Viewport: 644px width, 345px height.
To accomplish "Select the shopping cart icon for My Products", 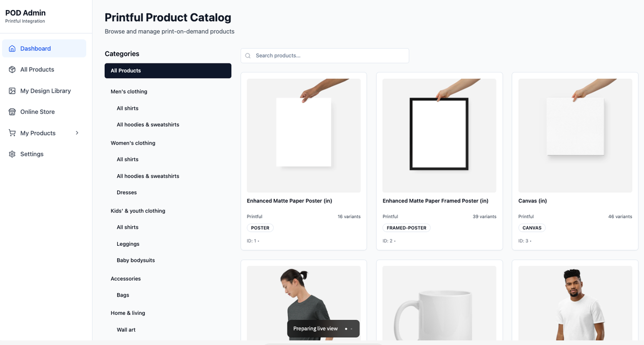I will coord(12,133).
